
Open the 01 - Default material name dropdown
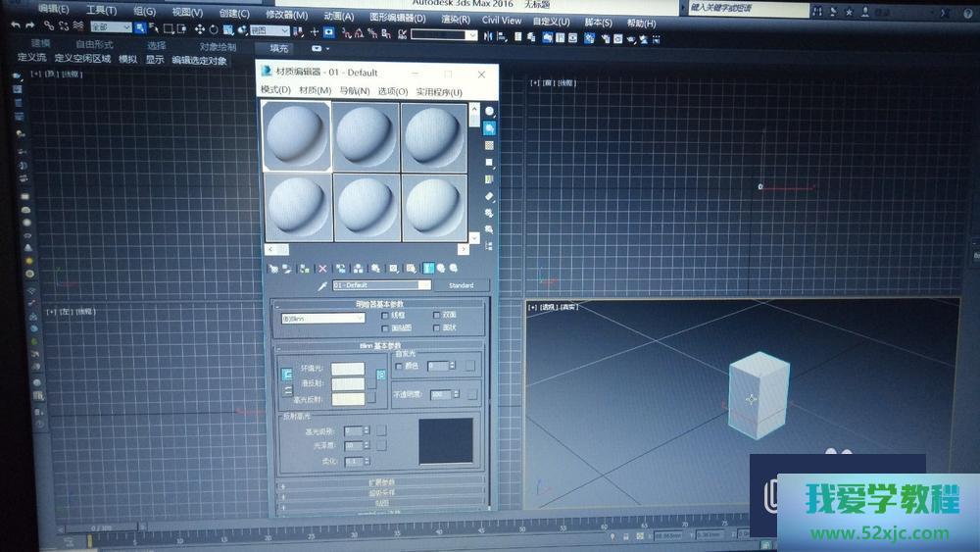(x=381, y=285)
